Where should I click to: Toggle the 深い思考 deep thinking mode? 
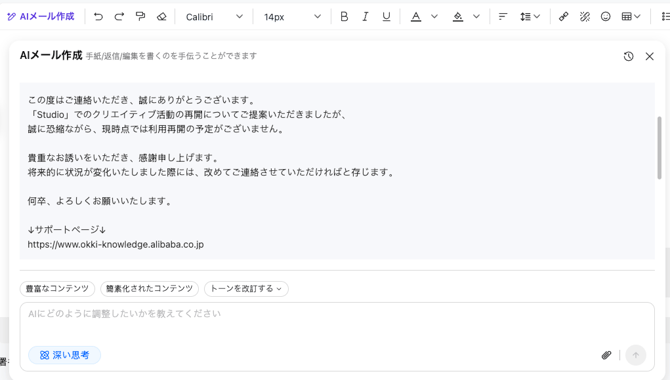pos(65,355)
